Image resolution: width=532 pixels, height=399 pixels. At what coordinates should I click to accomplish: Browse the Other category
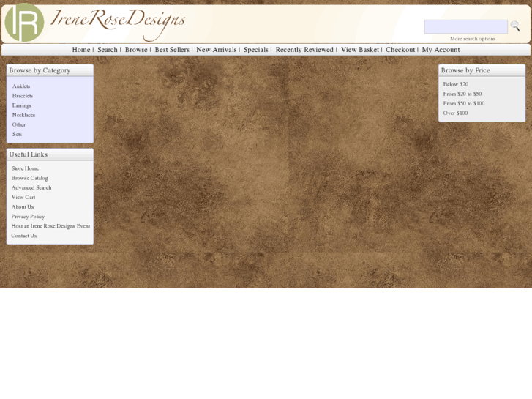19,124
